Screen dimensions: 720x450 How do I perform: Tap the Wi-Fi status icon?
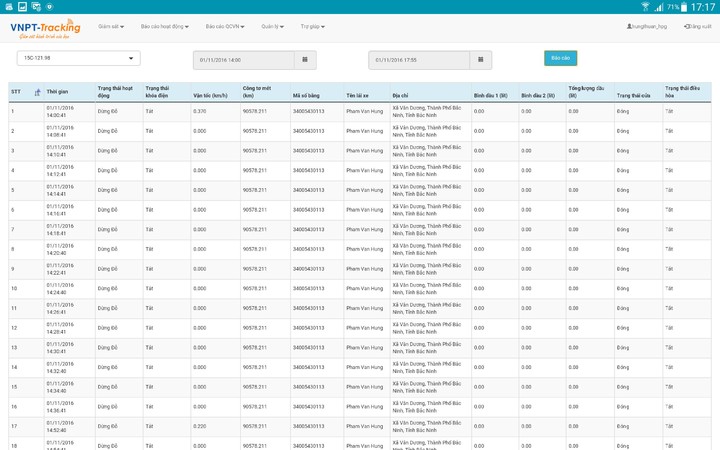[645, 6]
